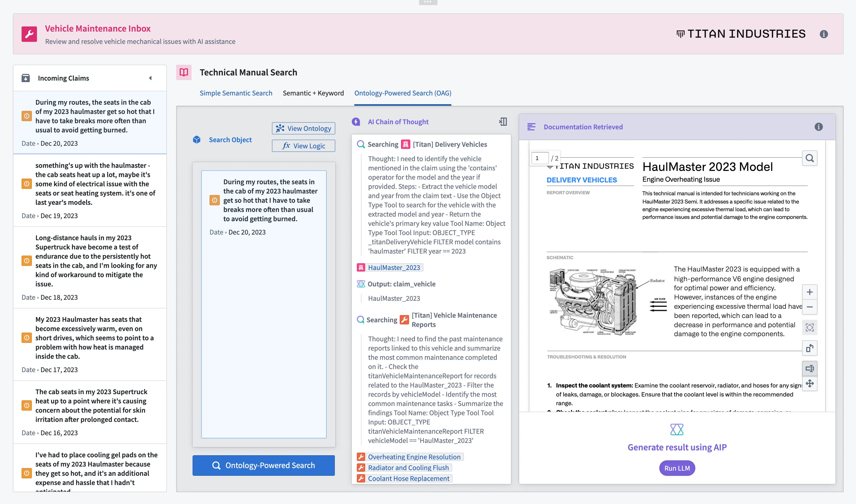This screenshot has width=856, height=504.
Task: Click the fit-to-view icon in document viewer
Action: [810, 327]
